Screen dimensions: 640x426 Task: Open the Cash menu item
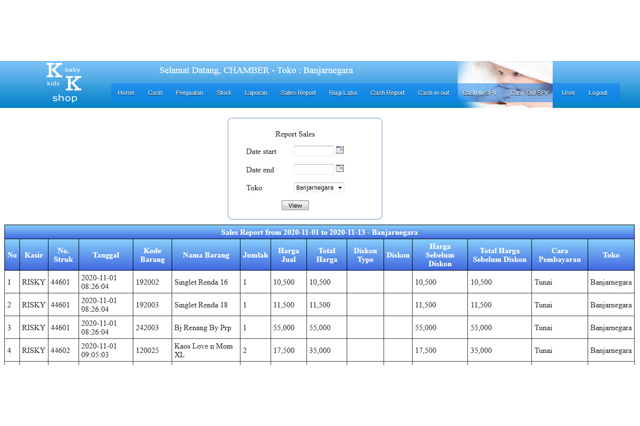click(155, 93)
